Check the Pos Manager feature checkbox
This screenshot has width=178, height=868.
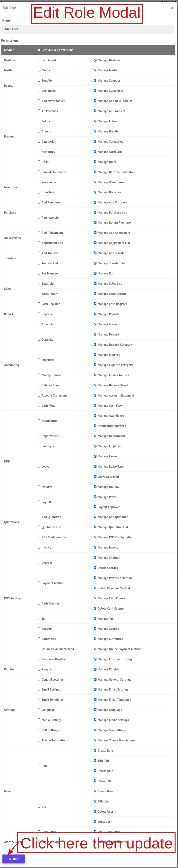point(39,273)
